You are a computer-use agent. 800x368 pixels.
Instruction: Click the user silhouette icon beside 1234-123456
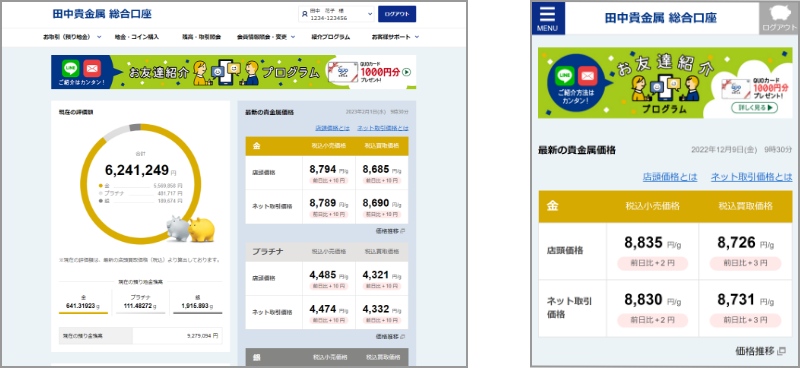[x=305, y=14]
